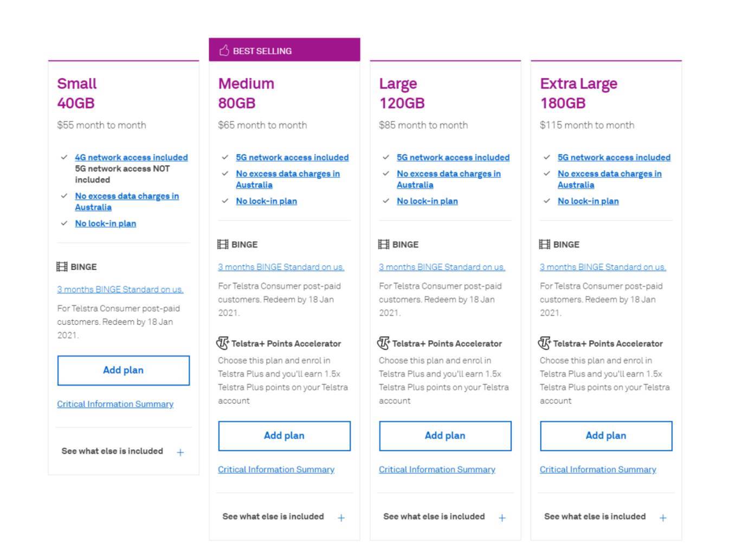
Task: Click '5G network access included' on the Medium plan
Action: [292, 157]
